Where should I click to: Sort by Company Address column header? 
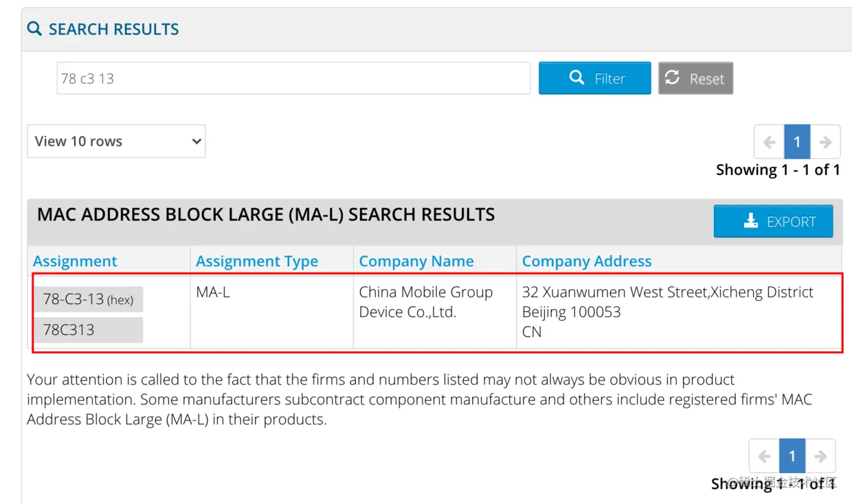587,261
